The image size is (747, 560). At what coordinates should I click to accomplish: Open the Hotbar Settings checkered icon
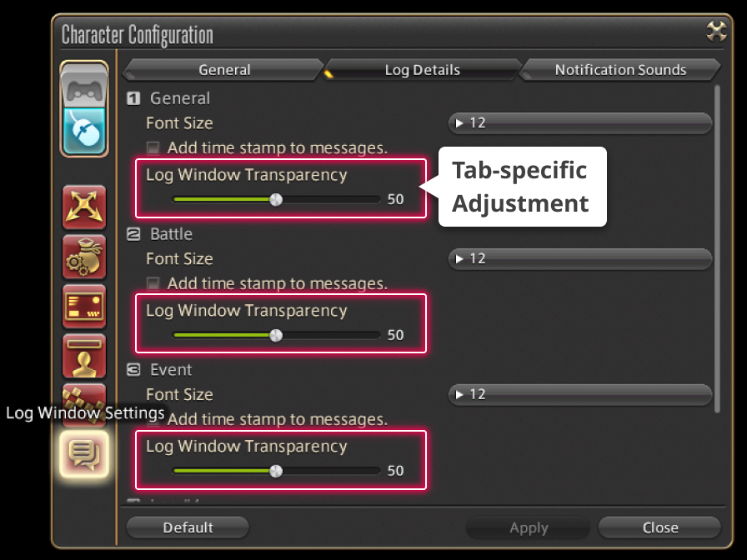click(84, 399)
